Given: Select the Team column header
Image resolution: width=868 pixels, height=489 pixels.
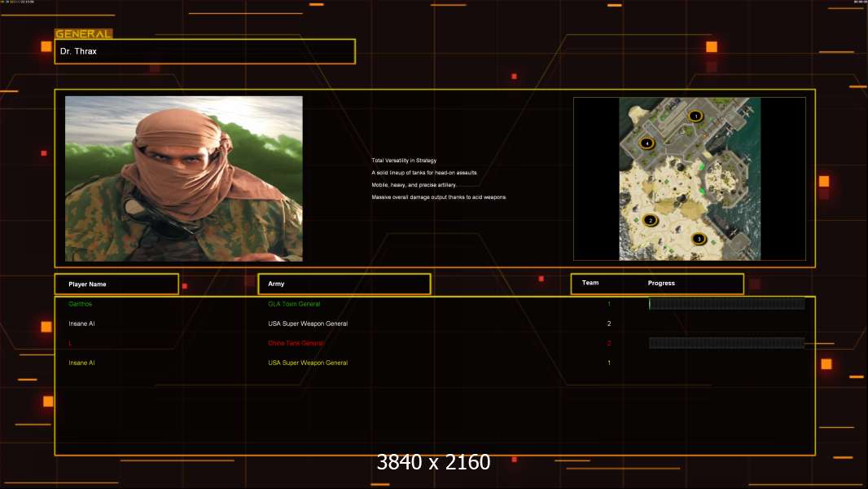Looking at the screenshot, I should [590, 283].
